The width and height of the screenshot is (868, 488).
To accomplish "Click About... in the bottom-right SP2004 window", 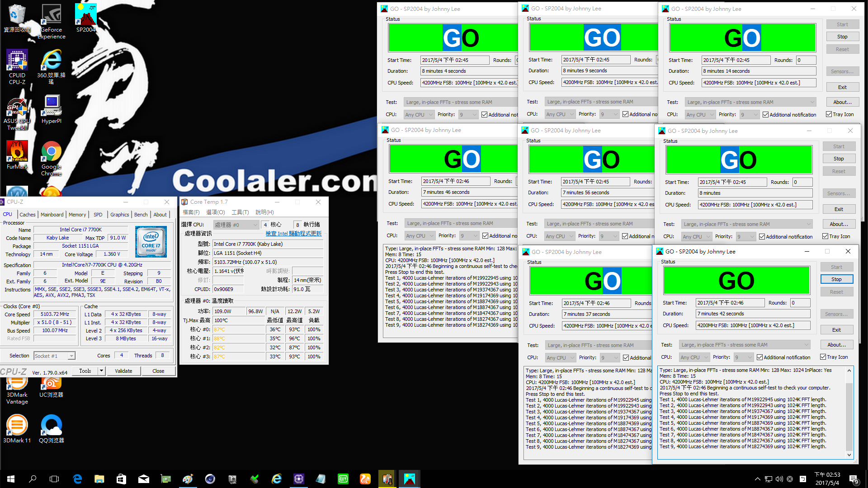I will (x=836, y=345).
